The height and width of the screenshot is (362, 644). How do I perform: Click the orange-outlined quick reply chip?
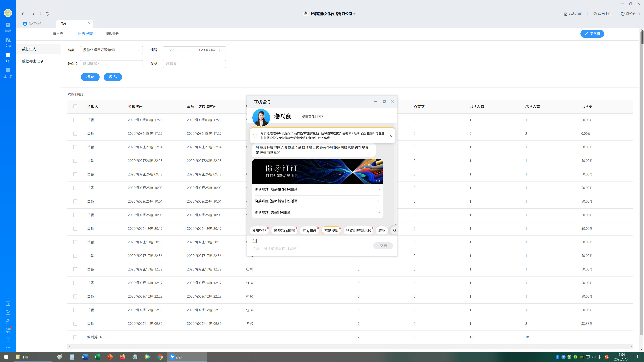coord(331,230)
